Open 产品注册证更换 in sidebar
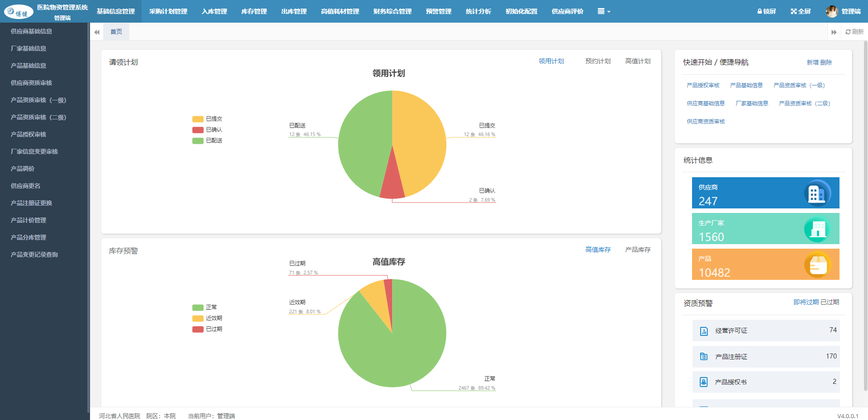The width and height of the screenshot is (868, 420). 31,203
